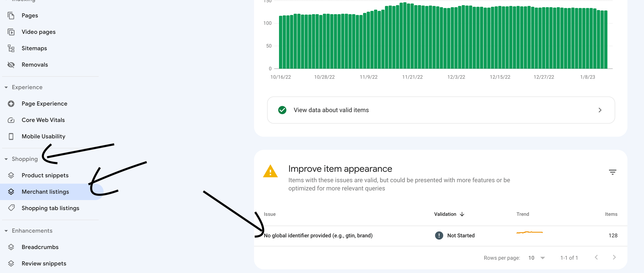Viewport: 644px width, 273px height.
Task: Click the Video pages icon
Action: tap(11, 32)
